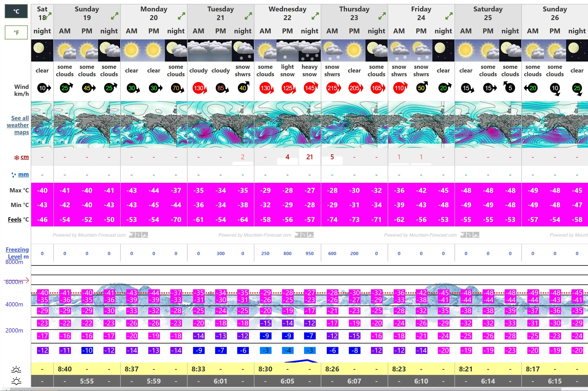Click the snowflake icon beside cm
The image size is (588, 391).
(17, 158)
